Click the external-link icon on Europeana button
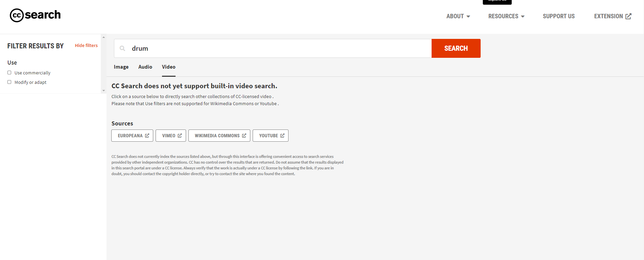The width and height of the screenshot is (644, 260). coord(147,136)
